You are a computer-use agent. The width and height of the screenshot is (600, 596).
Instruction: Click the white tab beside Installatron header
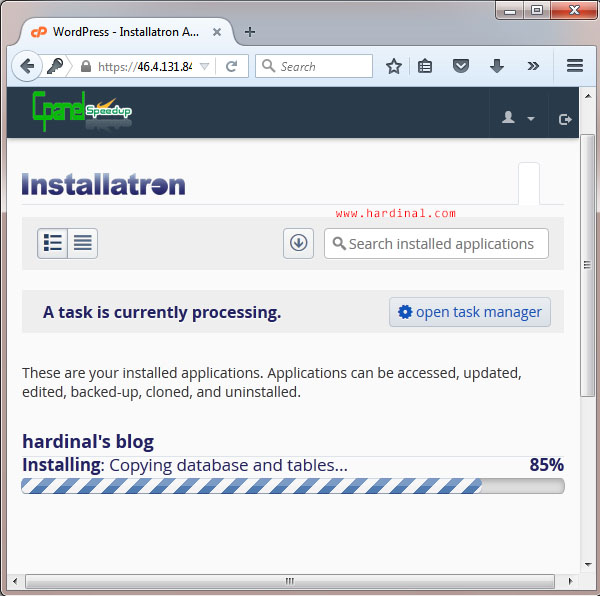(529, 184)
